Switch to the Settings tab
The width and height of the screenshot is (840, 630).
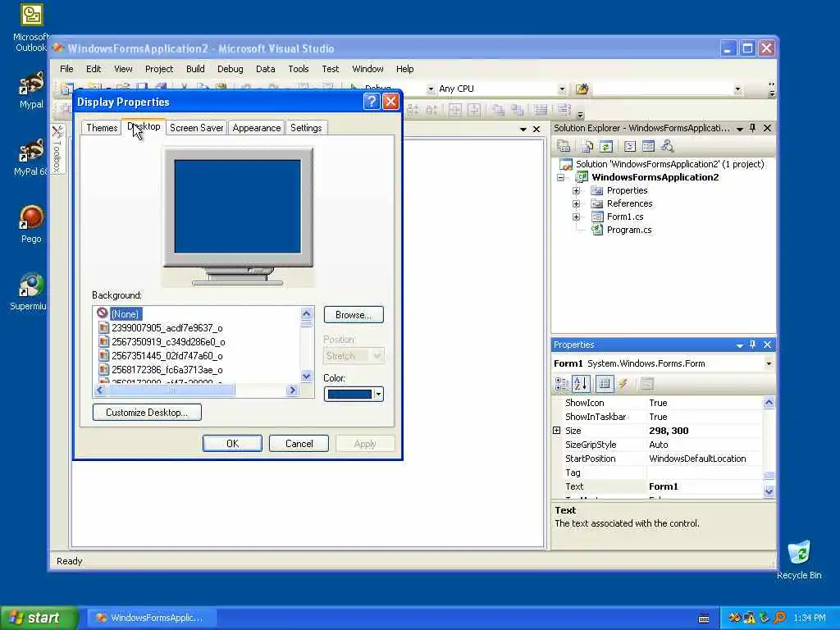pyautogui.click(x=306, y=128)
